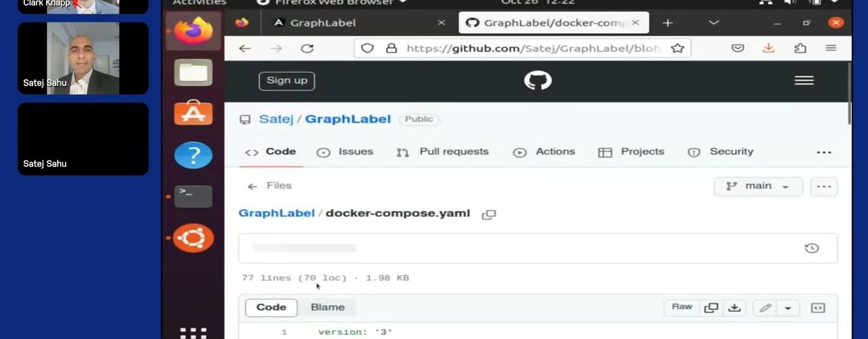Edit the file with pencil icon
The image size is (868, 339).
coord(766,308)
